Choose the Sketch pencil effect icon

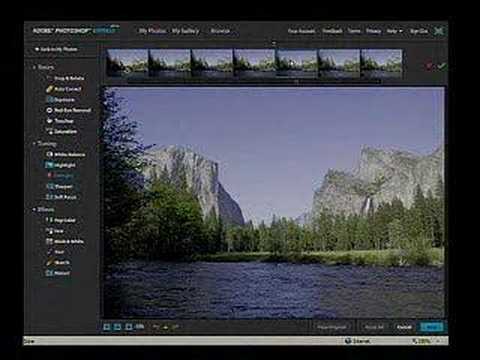tap(49, 263)
